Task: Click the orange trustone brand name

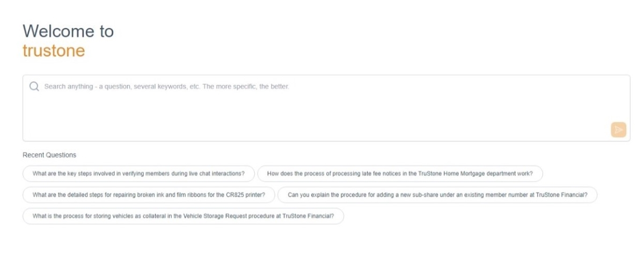Action: coord(54,50)
